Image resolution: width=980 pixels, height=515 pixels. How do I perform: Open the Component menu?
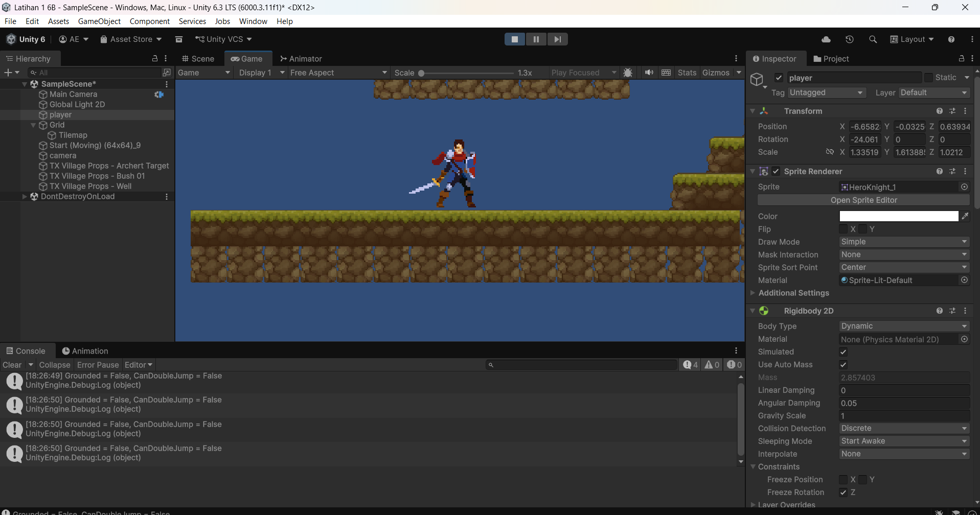pyautogui.click(x=150, y=21)
